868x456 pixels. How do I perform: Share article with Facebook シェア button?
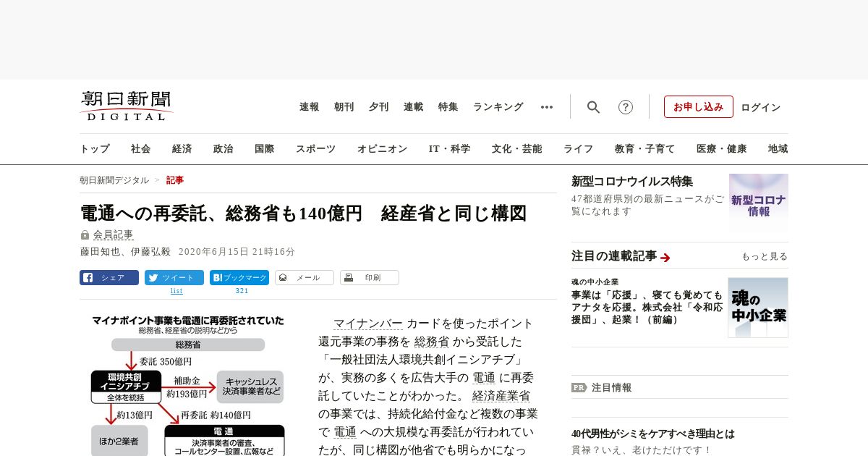point(109,277)
